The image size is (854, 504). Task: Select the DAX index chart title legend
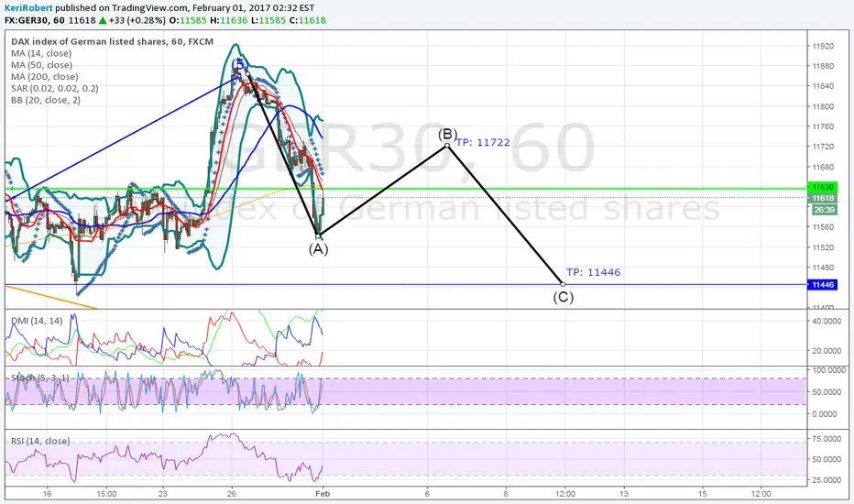coord(112,41)
